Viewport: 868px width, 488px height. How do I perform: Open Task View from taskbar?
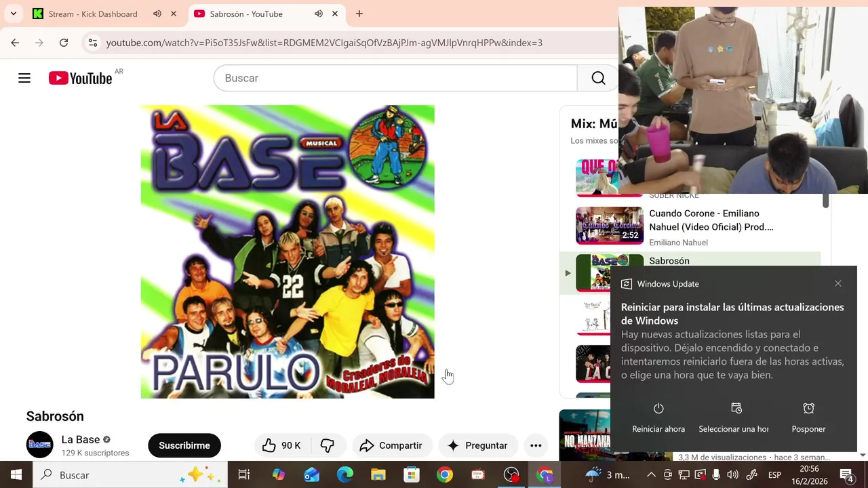coord(244,474)
